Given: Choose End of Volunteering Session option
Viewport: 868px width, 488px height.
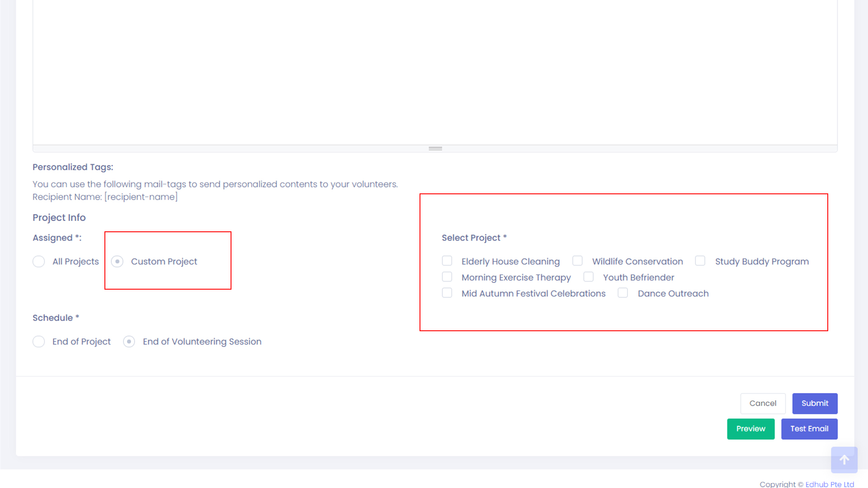Looking at the screenshot, I should pos(129,342).
